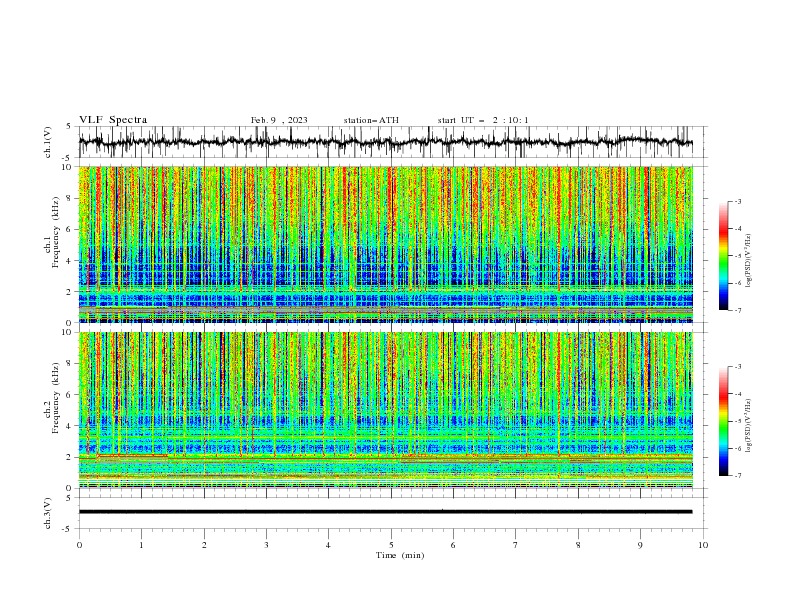Viewport: 792px width, 612px height.
Task: Click inside the ch.2 spectrogram panel
Action: (x=385, y=410)
